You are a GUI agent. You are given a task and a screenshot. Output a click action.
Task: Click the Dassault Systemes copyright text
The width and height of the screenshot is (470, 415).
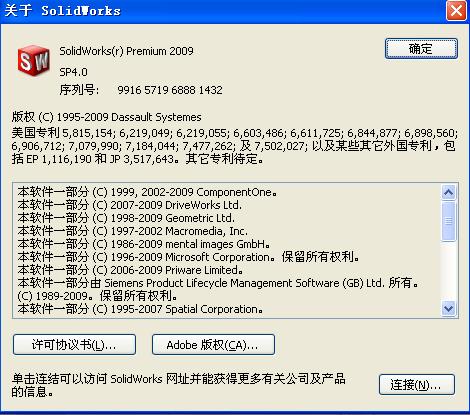[107, 117]
